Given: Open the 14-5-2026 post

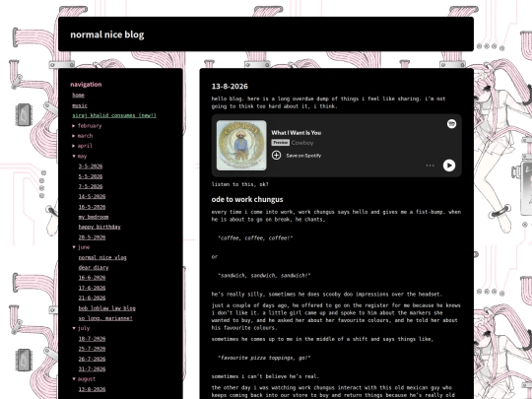Looking at the screenshot, I should point(92,196).
